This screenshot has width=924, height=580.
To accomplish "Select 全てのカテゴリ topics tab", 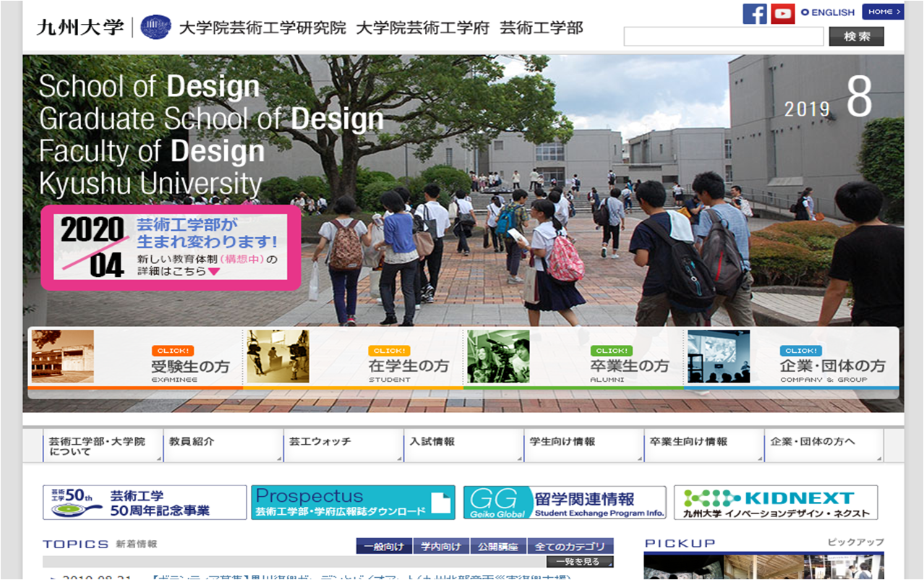I will coord(570,547).
